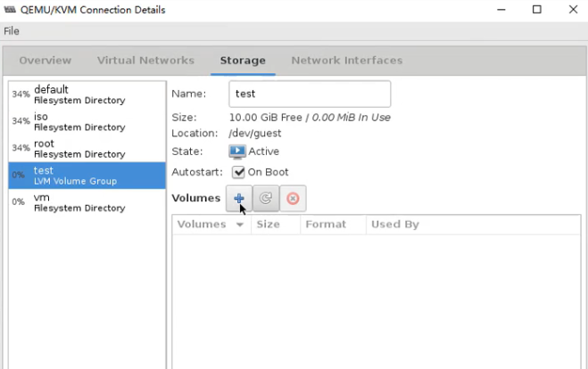The width and height of the screenshot is (588, 369).
Task: Switch to the Virtual Networks tab
Action: click(145, 61)
